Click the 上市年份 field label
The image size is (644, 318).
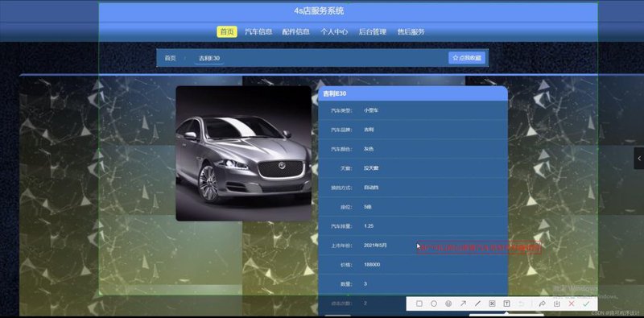[341, 246]
